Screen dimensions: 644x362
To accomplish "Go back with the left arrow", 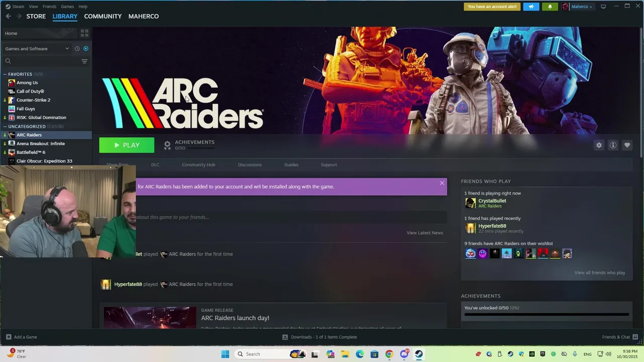I will (8, 16).
